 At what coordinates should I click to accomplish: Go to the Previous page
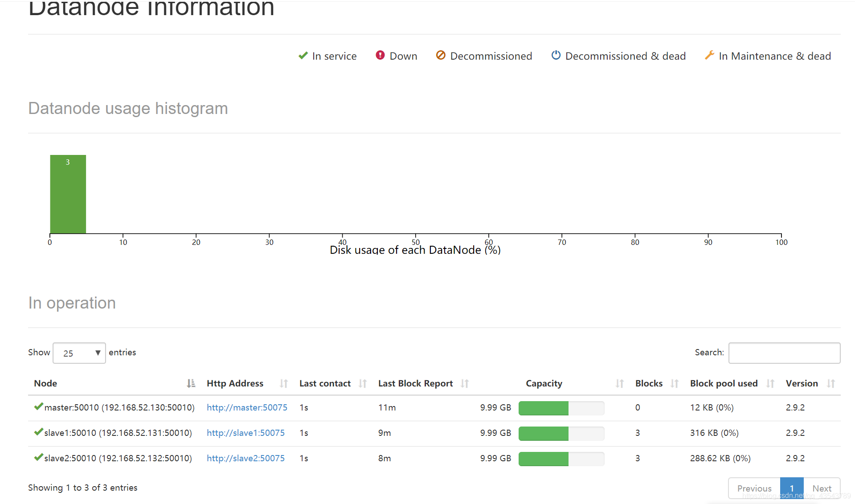[754, 488]
